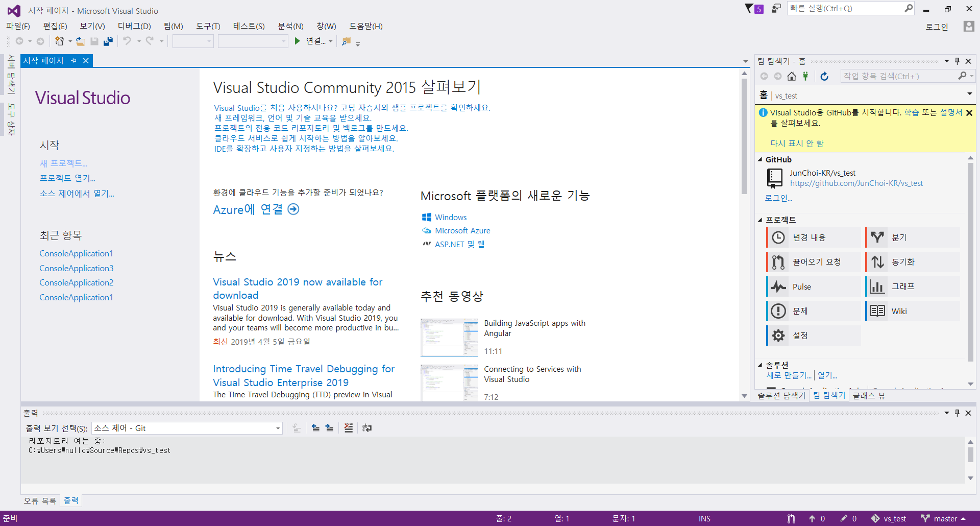Open the 도구(T) menu

pyautogui.click(x=208, y=26)
